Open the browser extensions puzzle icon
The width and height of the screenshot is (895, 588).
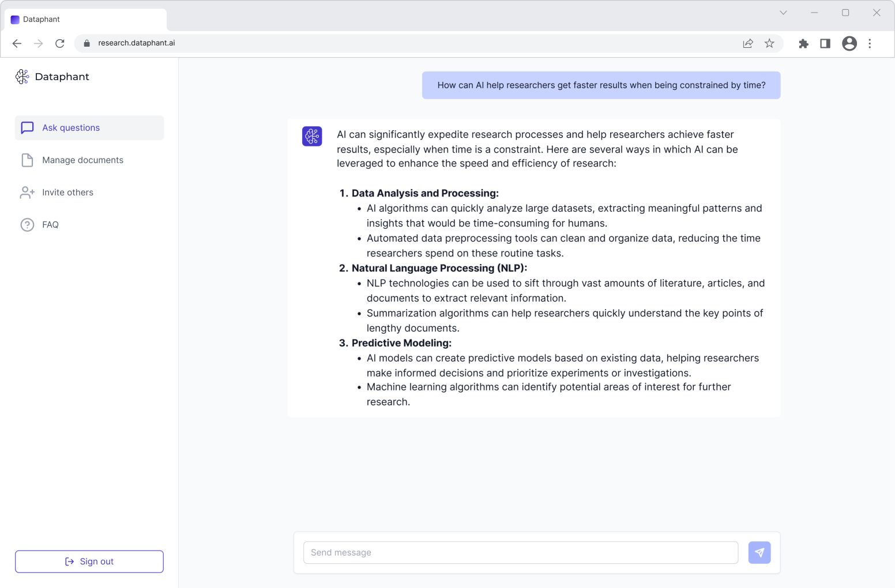point(803,43)
